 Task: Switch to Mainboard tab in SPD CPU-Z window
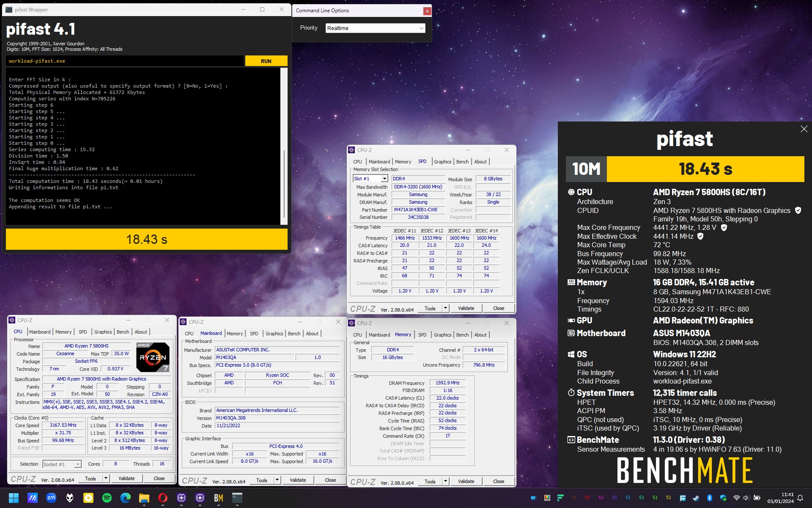(379, 162)
